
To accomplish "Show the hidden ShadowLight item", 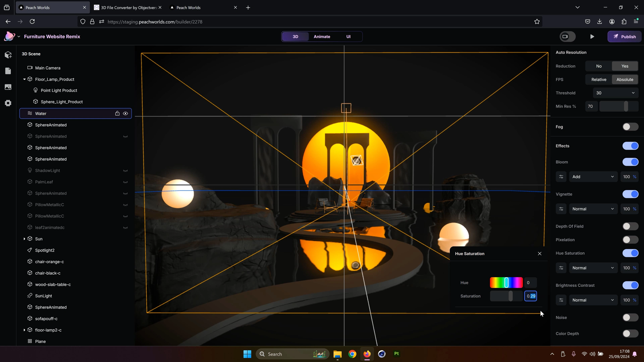I will 125,171.
